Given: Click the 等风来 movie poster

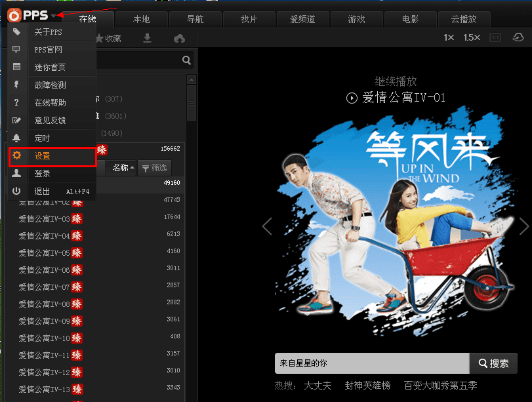Looking at the screenshot, I should click(x=396, y=220).
